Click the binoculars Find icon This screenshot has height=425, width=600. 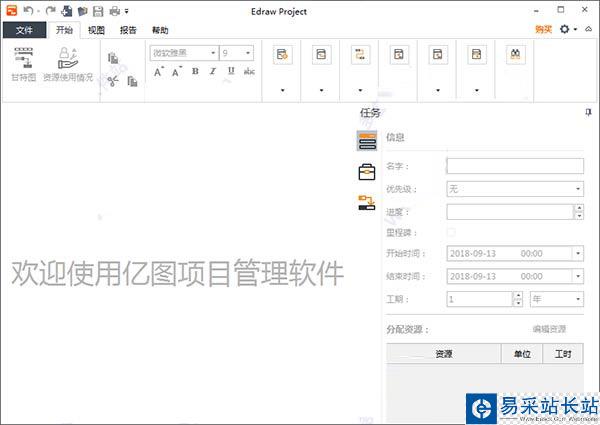tap(515, 55)
